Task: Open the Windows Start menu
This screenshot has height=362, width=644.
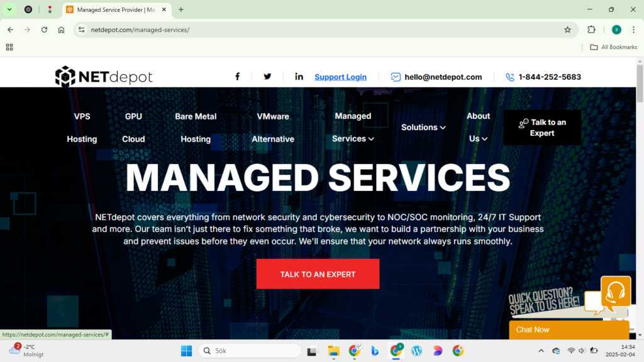Action: pos(186,351)
